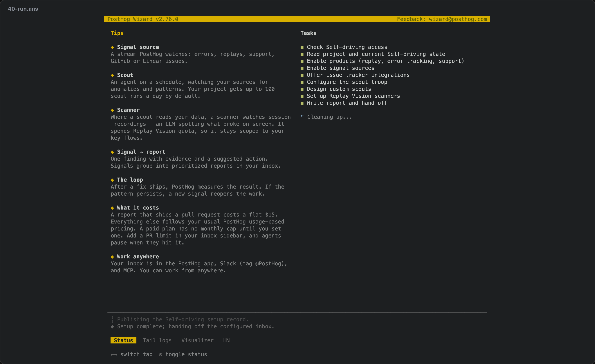
Task: Click the Enable signal sources task text
Action: click(x=340, y=68)
